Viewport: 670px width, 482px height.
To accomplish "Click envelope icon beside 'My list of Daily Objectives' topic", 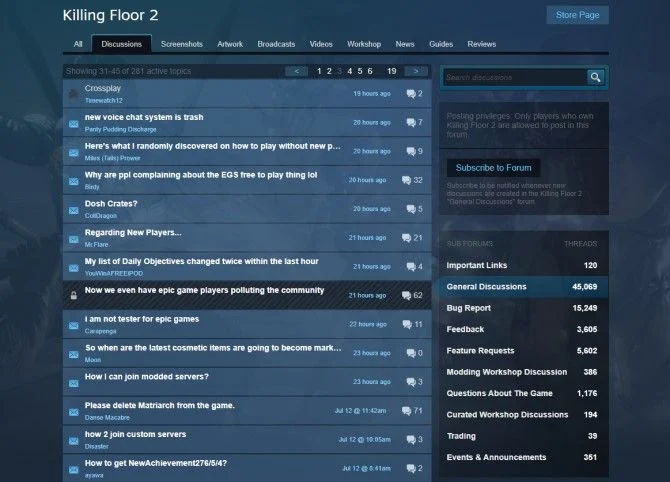I will click(73, 268).
